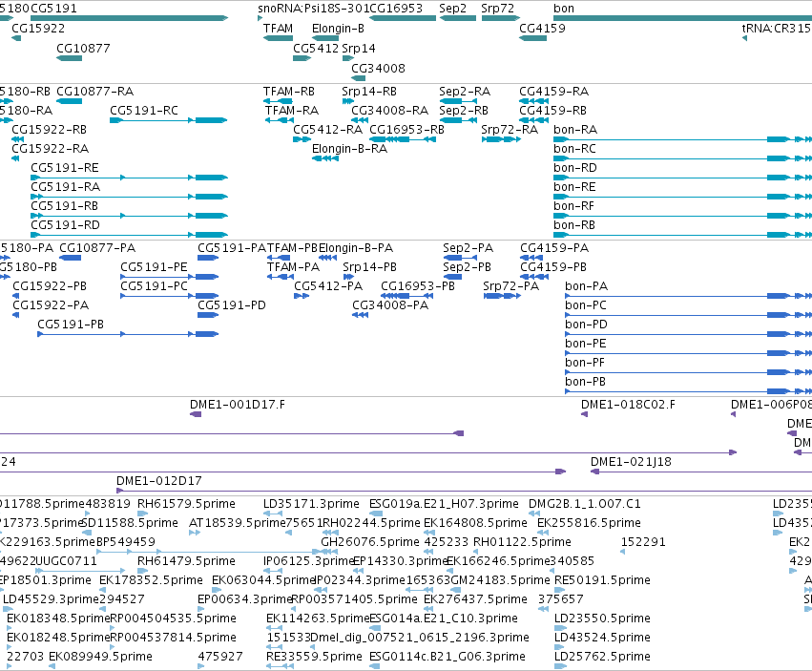Click transcript CG34008-RA
The width and height of the screenshot is (812, 671).
pos(389,111)
